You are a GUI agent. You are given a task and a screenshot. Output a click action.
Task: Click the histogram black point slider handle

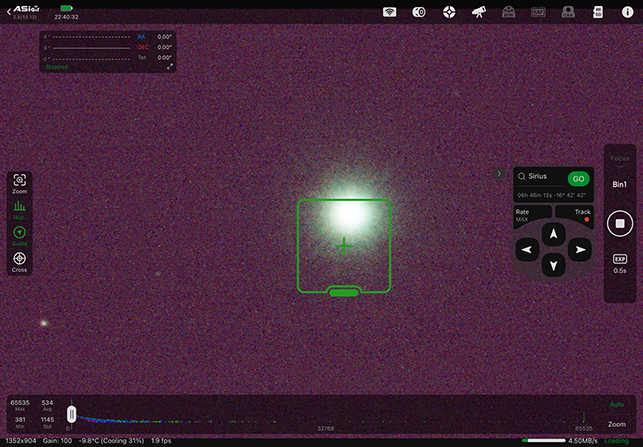[x=71, y=413]
